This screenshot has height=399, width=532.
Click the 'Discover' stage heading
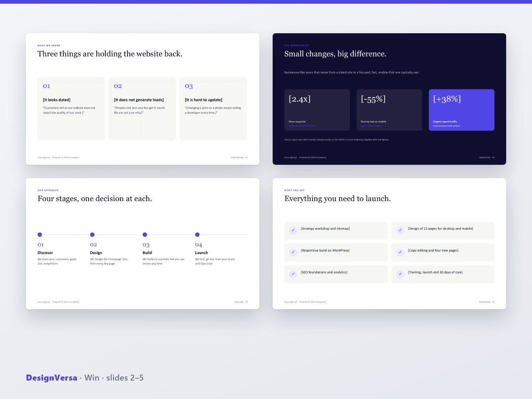pos(45,253)
